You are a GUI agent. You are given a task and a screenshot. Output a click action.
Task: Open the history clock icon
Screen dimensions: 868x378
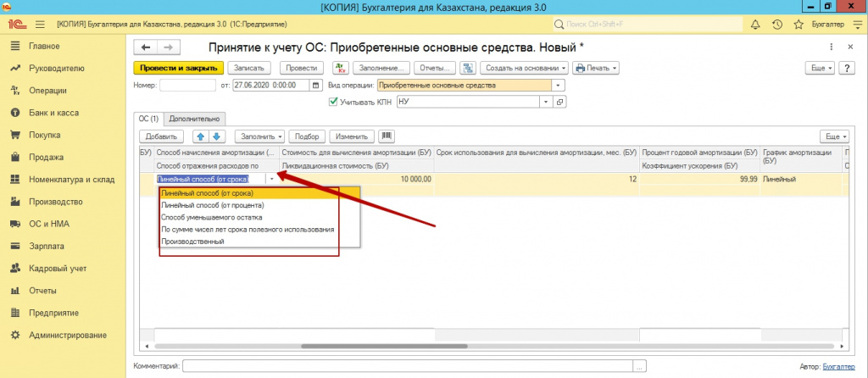[777, 25]
